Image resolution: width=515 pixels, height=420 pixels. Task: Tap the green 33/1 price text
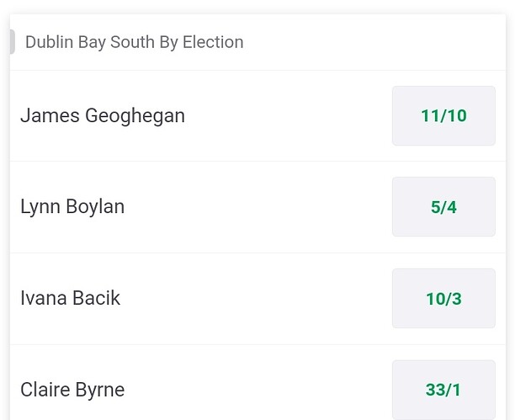[x=443, y=390]
